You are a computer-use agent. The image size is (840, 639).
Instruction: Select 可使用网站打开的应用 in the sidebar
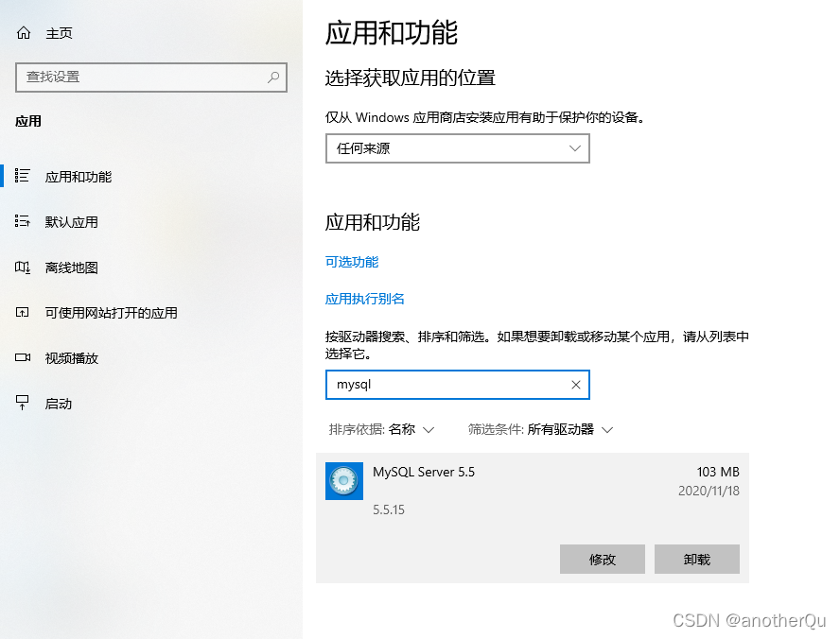click(x=112, y=313)
